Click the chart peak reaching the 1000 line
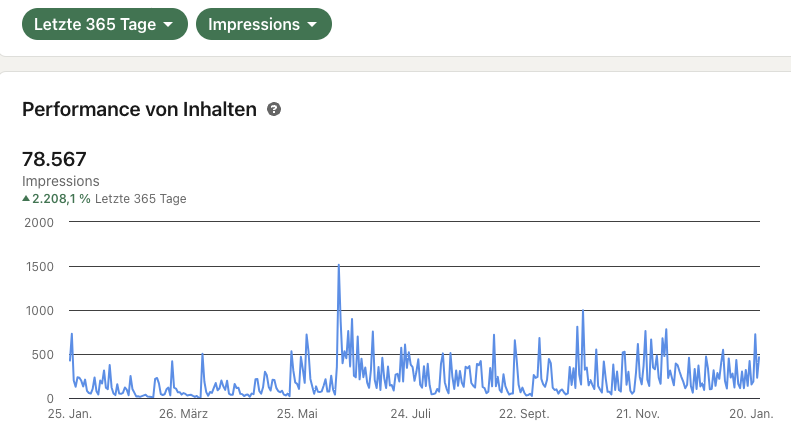 [x=583, y=311]
